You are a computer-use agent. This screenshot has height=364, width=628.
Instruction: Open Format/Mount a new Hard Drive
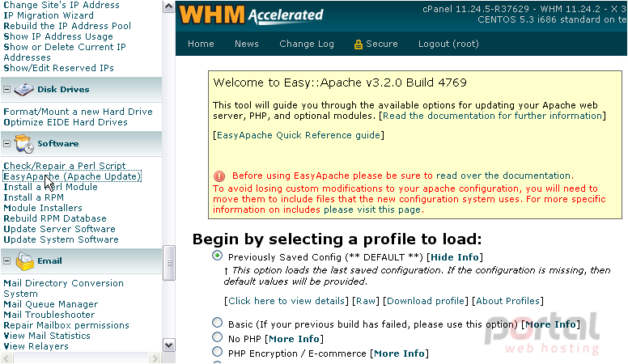tap(78, 112)
